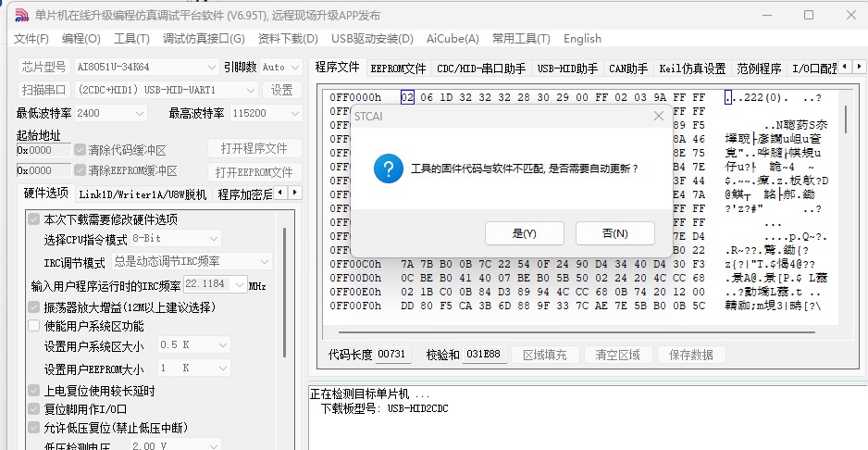Screen dimensions: 868x450
Task: Select the Keil仿真设置 tab
Action: click(x=692, y=69)
